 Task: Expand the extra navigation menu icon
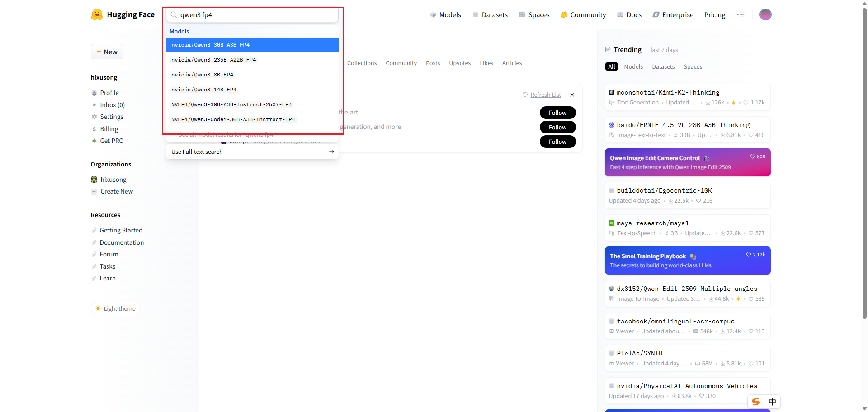[740, 14]
